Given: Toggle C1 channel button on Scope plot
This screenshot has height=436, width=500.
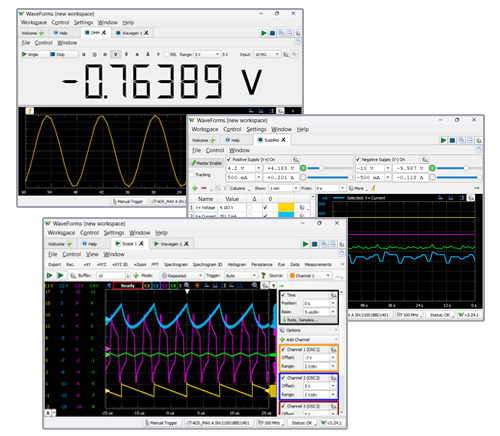Looking at the screenshot, I should click(147, 286).
